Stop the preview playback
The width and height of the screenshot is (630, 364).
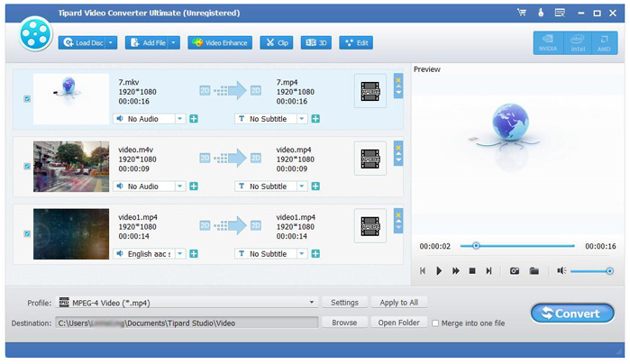(472, 271)
